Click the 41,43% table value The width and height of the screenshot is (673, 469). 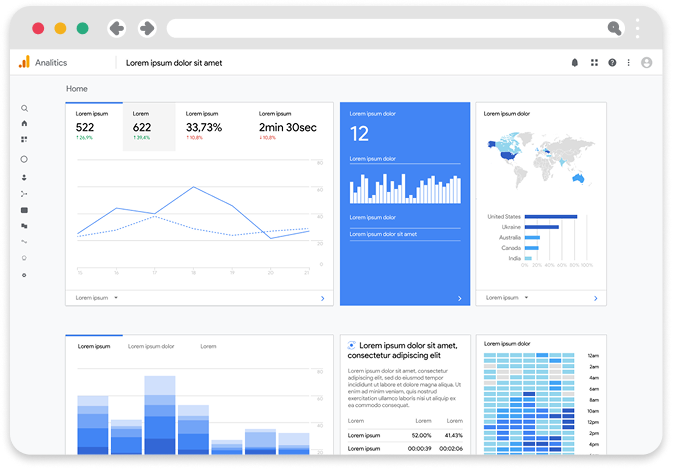tap(454, 436)
